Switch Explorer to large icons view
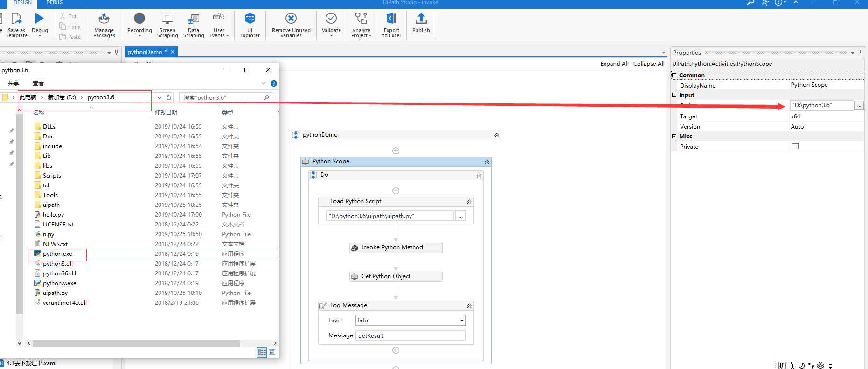Screen dimensions: 868x369 click(x=272, y=352)
